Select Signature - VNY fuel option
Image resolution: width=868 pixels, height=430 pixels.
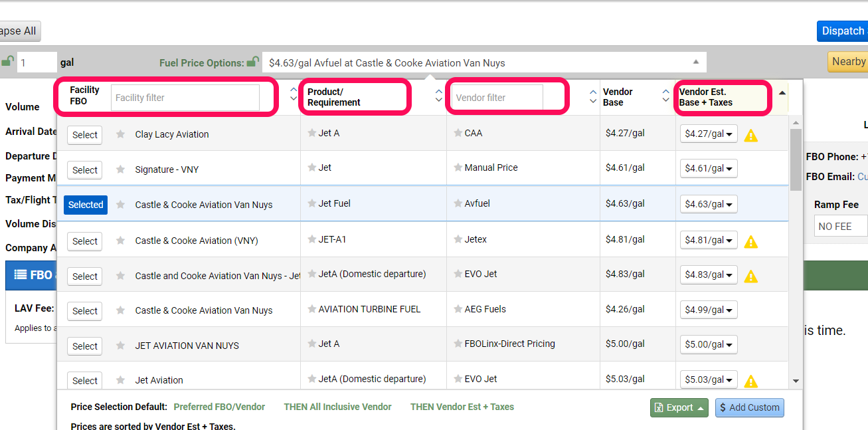(85, 170)
